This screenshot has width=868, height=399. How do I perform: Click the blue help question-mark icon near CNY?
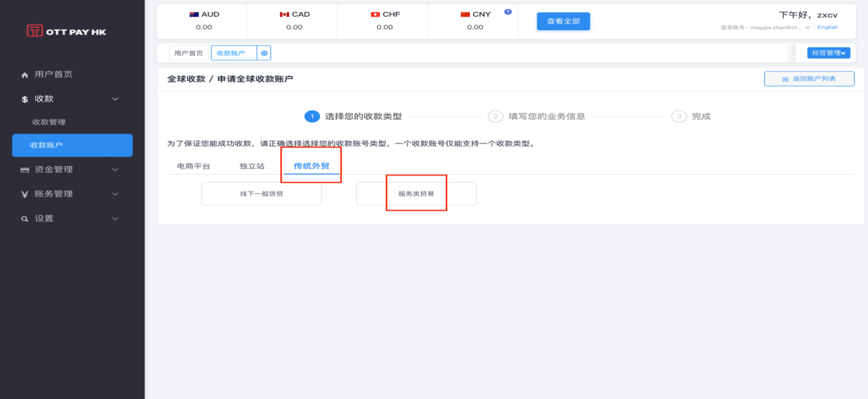pyautogui.click(x=508, y=11)
